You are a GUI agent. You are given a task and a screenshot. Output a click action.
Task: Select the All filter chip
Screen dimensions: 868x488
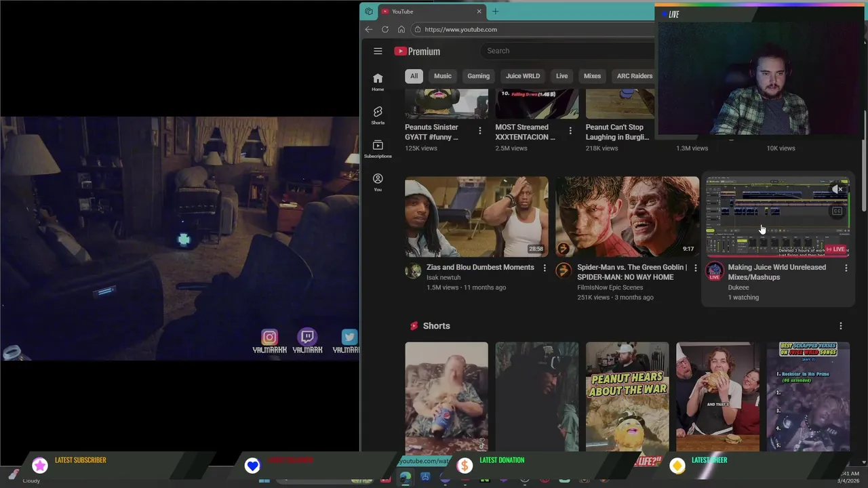414,76
